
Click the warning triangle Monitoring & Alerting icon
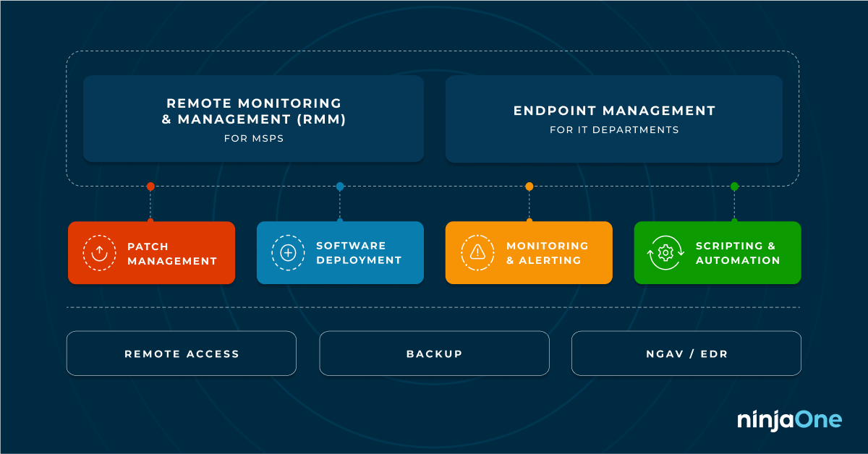click(x=477, y=252)
